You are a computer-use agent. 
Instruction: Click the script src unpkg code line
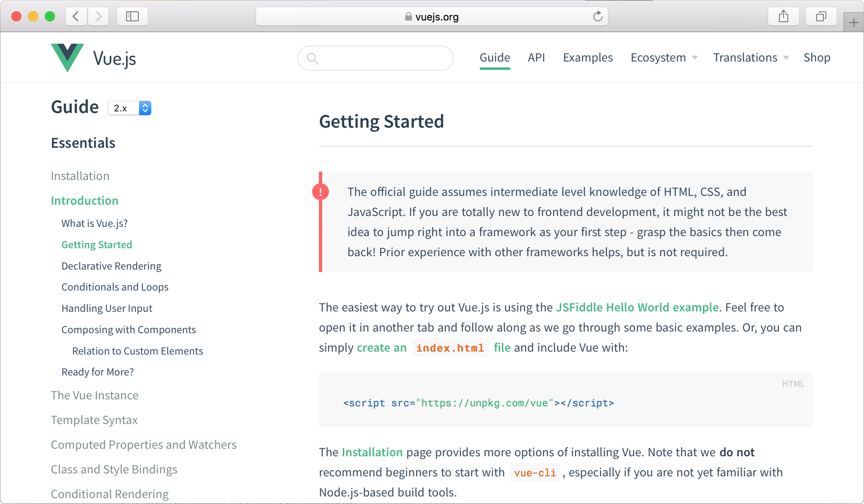[479, 403]
